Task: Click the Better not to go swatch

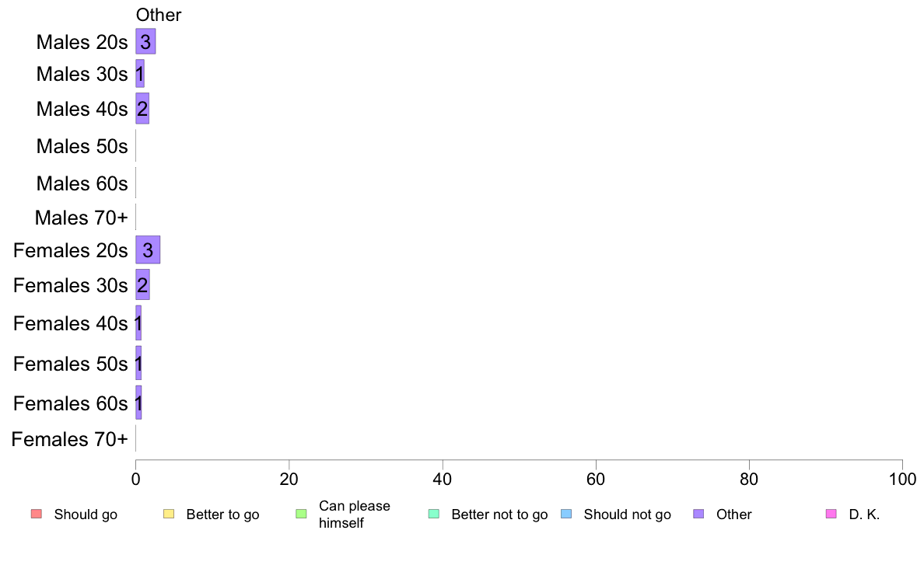Action: coord(434,514)
